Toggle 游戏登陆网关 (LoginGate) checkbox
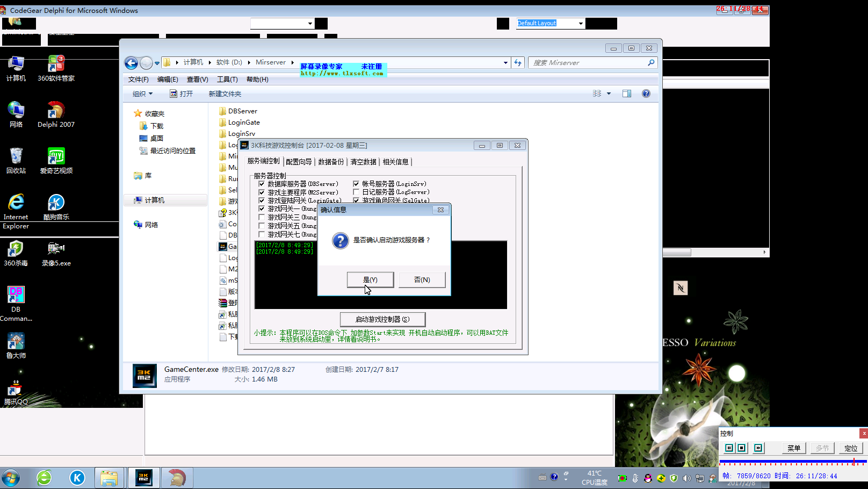The height and width of the screenshot is (489, 868). click(x=262, y=200)
